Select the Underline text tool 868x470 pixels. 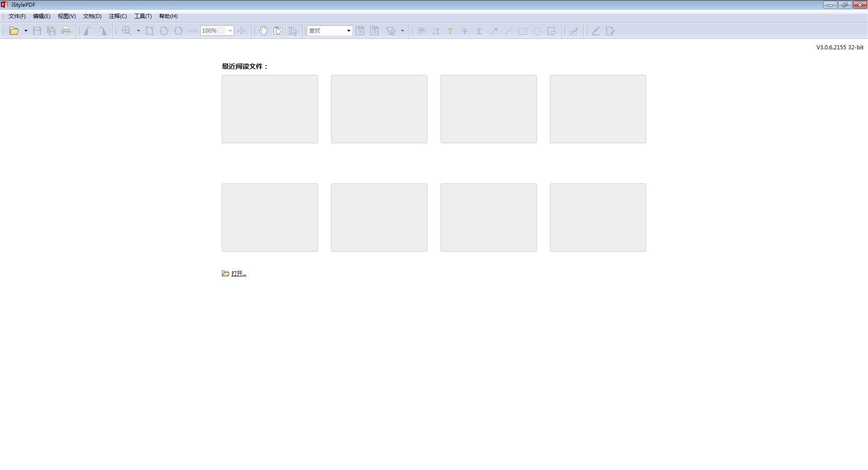[479, 31]
